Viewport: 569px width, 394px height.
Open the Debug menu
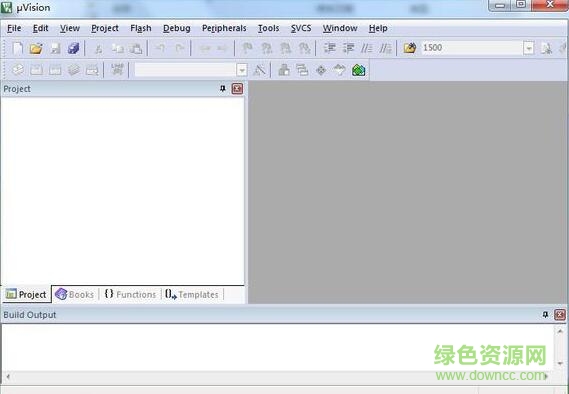pyautogui.click(x=177, y=28)
